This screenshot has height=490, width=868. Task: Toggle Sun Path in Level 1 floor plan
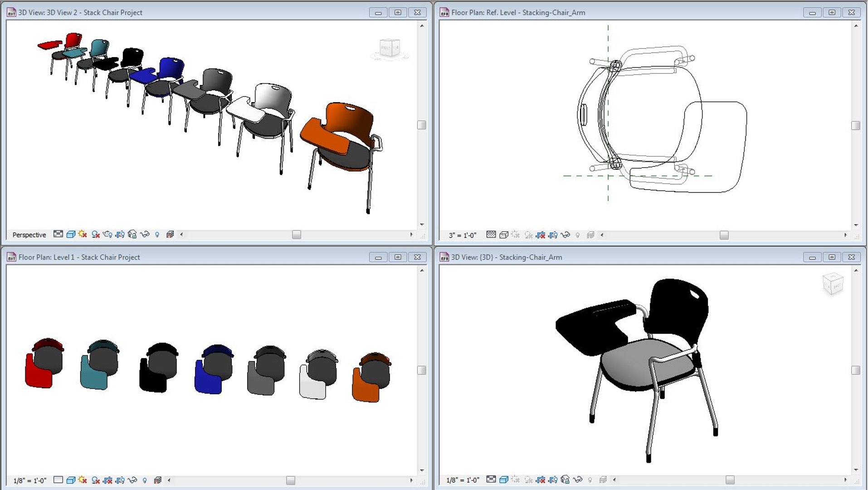(83, 480)
